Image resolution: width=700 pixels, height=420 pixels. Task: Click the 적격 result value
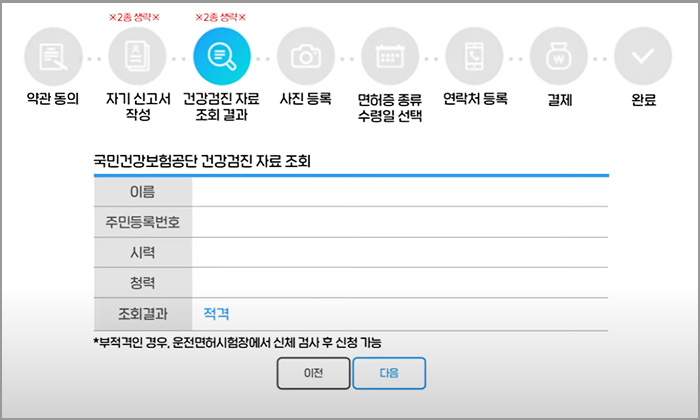point(217,314)
